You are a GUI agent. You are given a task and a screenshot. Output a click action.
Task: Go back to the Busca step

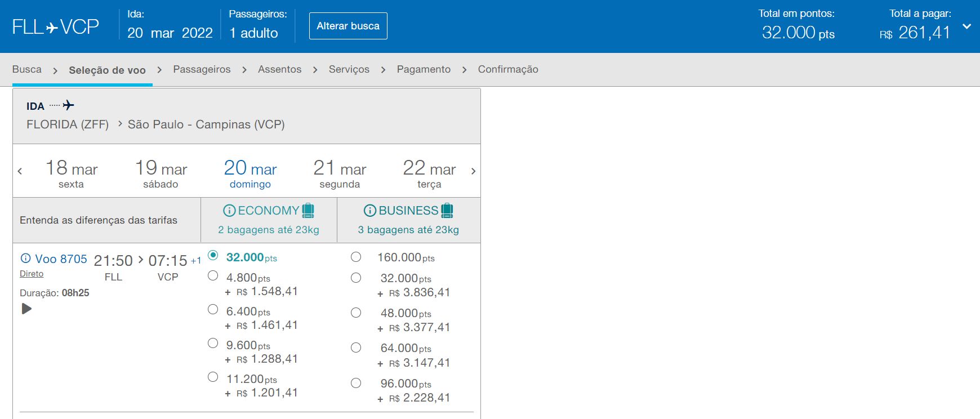27,69
